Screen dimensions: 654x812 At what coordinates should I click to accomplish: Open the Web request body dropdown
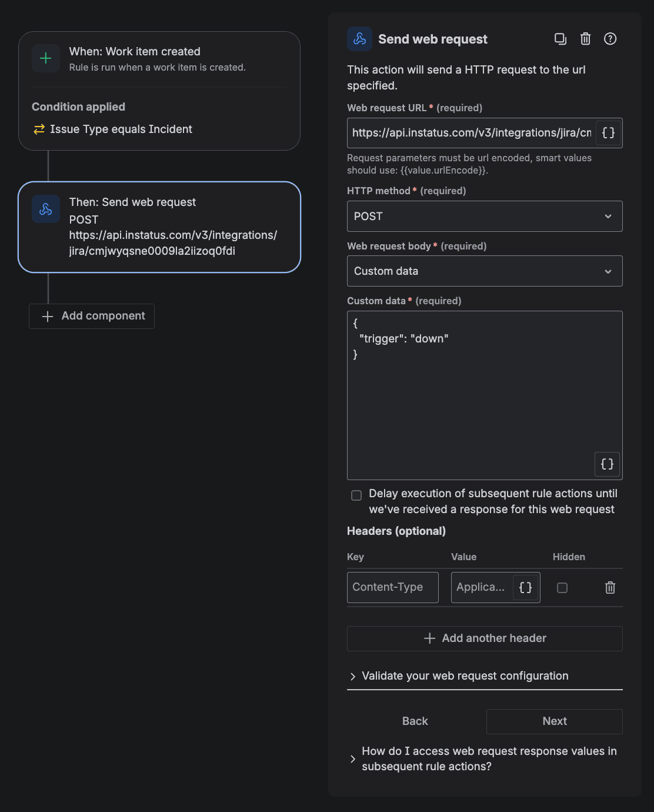click(485, 271)
